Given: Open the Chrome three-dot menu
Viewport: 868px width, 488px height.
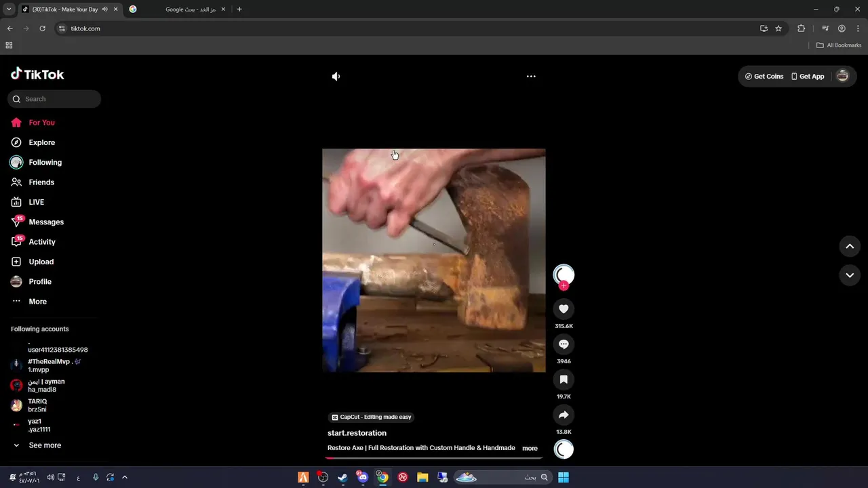Looking at the screenshot, I should pyautogui.click(x=858, y=28).
